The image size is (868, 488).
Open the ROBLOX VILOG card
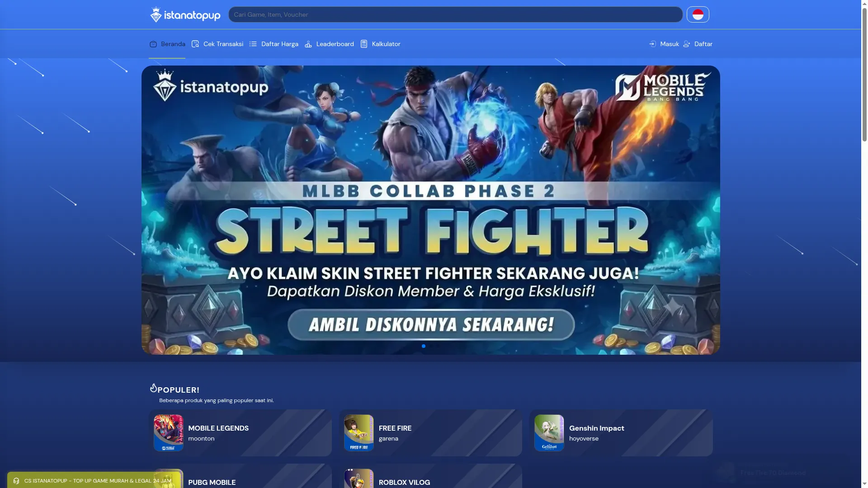tap(430, 476)
